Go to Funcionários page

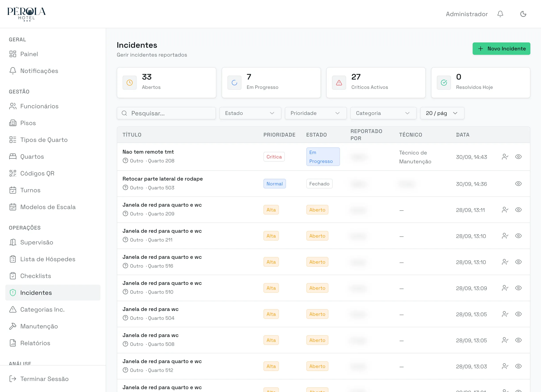pyautogui.click(x=53, y=106)
